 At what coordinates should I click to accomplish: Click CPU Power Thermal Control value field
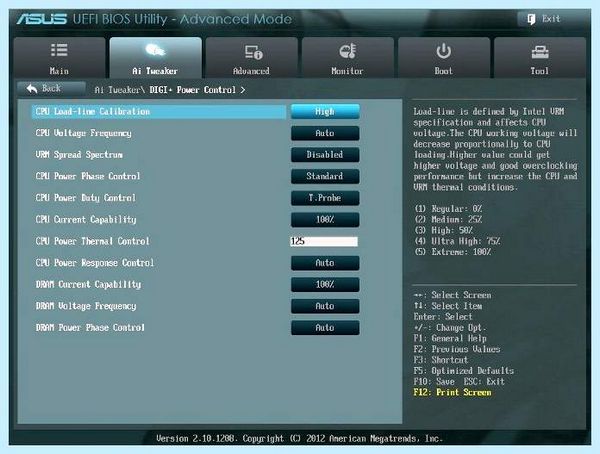[324, 241]
